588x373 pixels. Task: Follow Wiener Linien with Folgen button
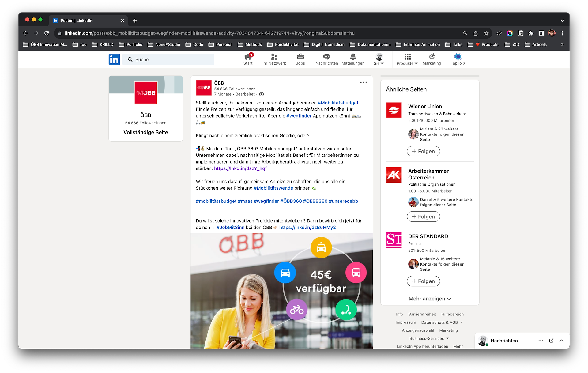click(423, 151)
